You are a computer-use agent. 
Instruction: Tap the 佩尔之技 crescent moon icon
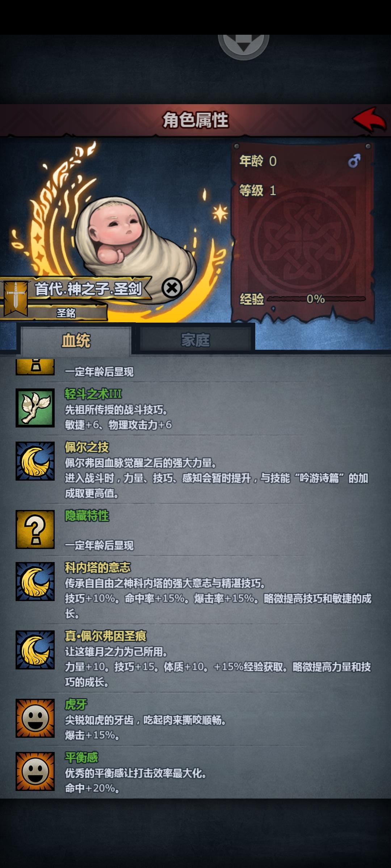(35, 461)
